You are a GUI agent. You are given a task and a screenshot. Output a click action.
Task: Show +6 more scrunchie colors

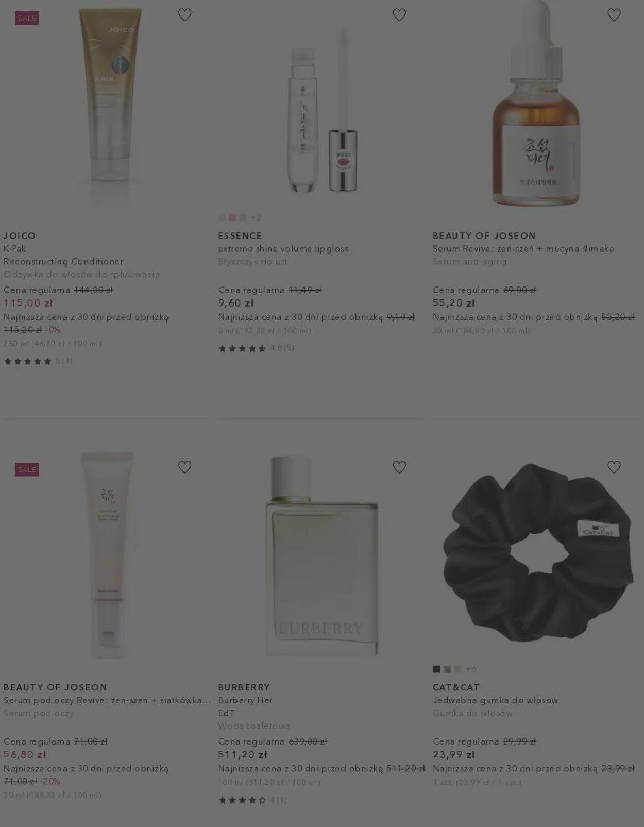471,669
